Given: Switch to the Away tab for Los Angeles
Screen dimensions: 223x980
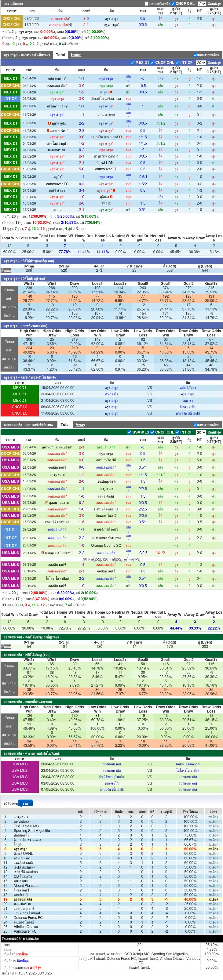Looking at the screenshot, I should [x=80, y=425].
